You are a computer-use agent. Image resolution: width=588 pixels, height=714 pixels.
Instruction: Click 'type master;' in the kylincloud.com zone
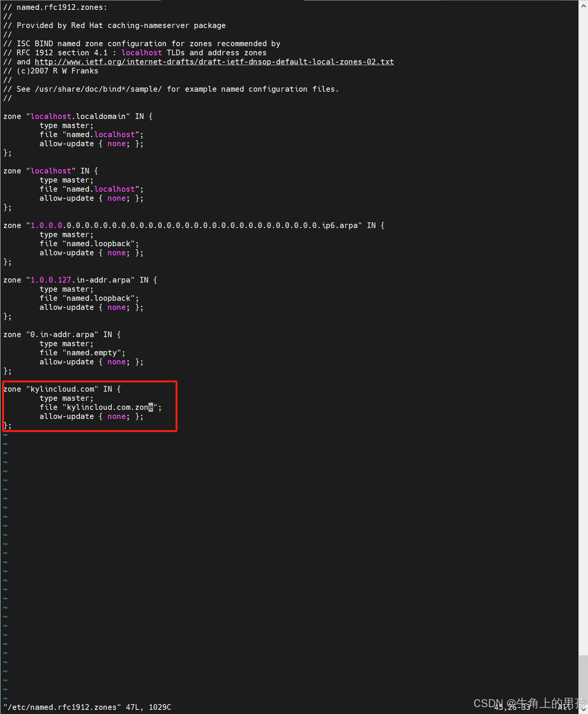(x=67, y=398)
